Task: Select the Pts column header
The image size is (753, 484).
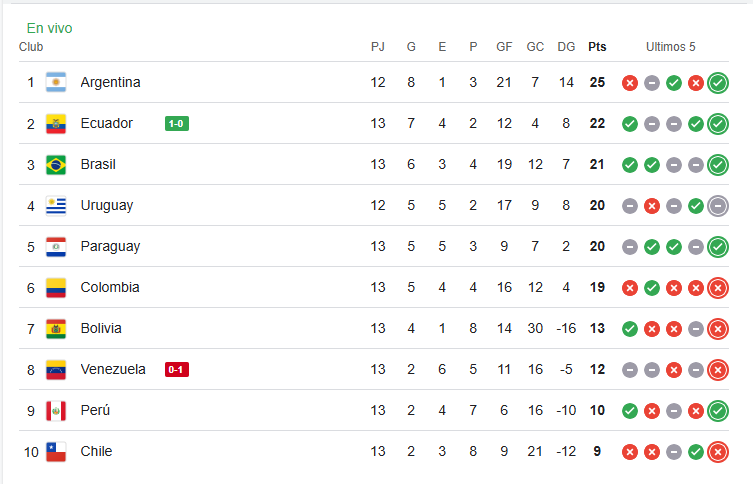Action: (x=597, y=47)
